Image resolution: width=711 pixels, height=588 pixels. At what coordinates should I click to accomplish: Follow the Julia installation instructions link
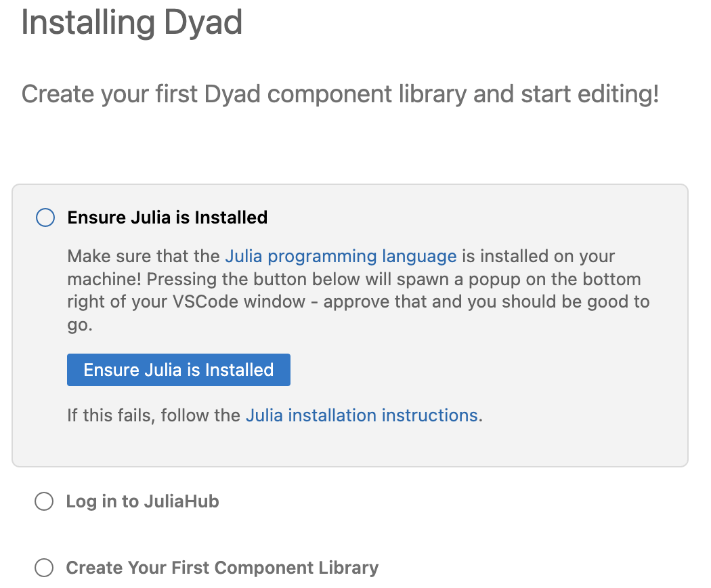[x=362, y=415]
